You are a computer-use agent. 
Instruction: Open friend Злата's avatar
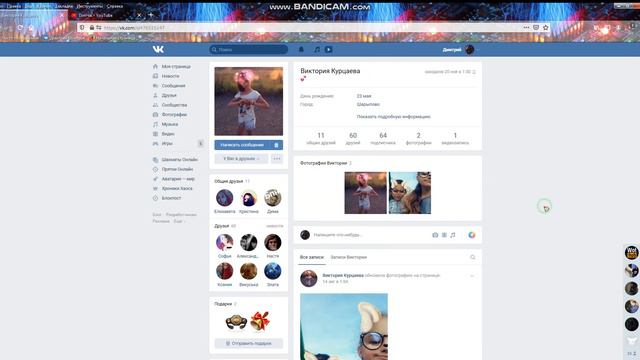click(x=273, y=271)
